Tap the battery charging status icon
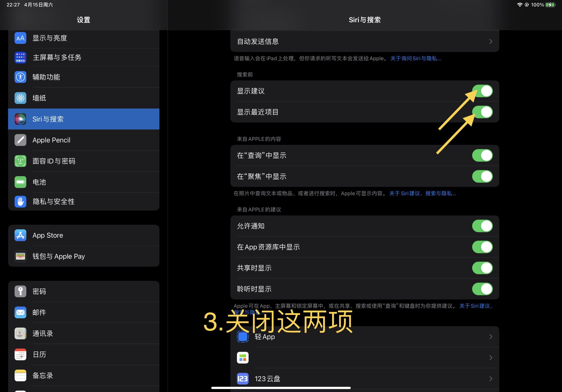 tap(551, 5)
